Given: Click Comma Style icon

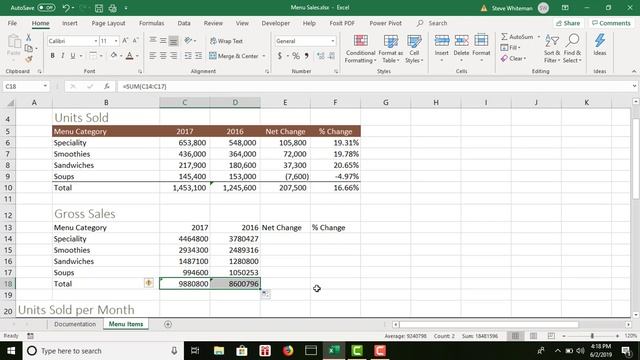Looking at the screenshot, I should (x=307, y=56).
